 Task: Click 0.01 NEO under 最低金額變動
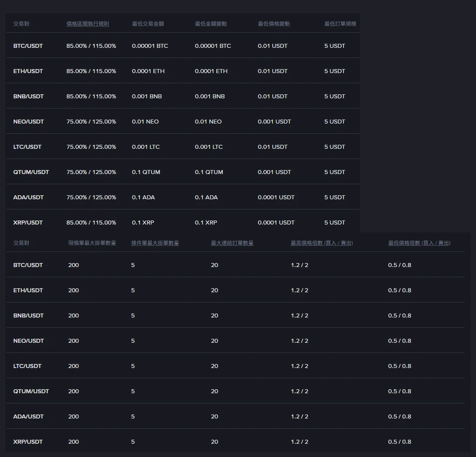tap(208, 121)
